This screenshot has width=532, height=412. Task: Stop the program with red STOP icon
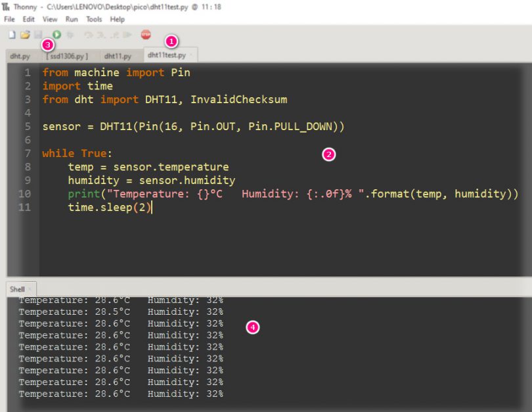(146, 34)
